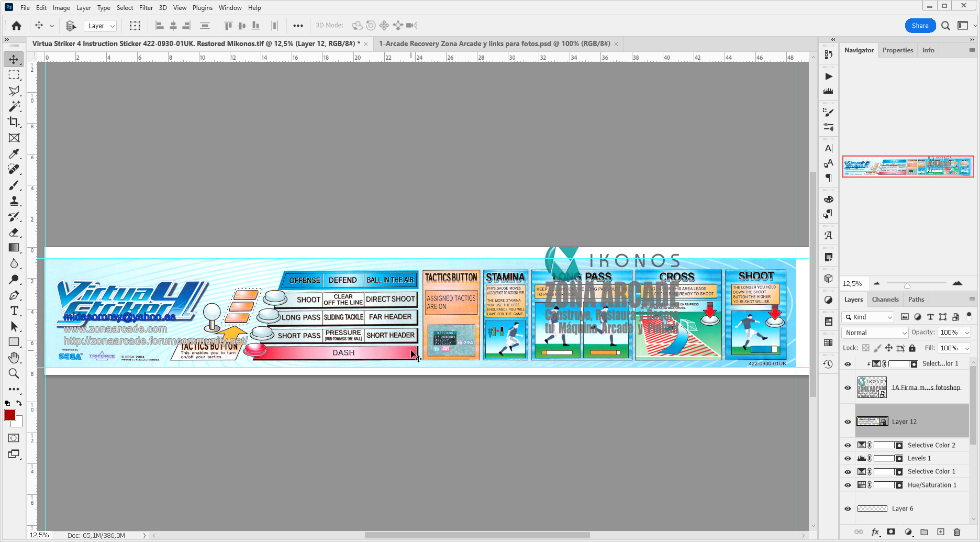Open the blend mode Normal dropdown

tap(874, 333)
